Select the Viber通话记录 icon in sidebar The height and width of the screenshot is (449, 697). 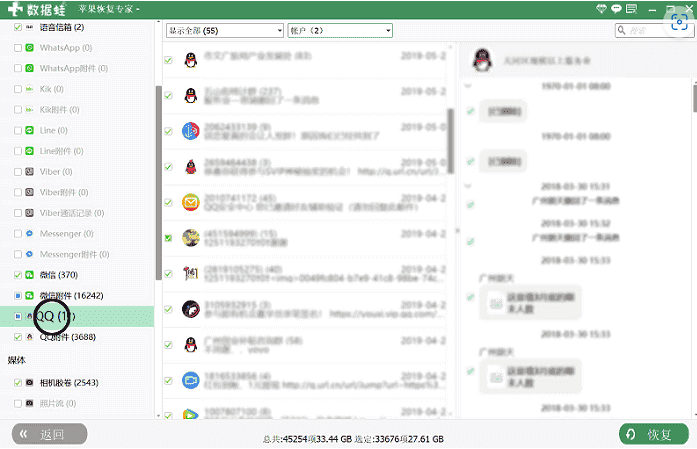coord(29,213)
